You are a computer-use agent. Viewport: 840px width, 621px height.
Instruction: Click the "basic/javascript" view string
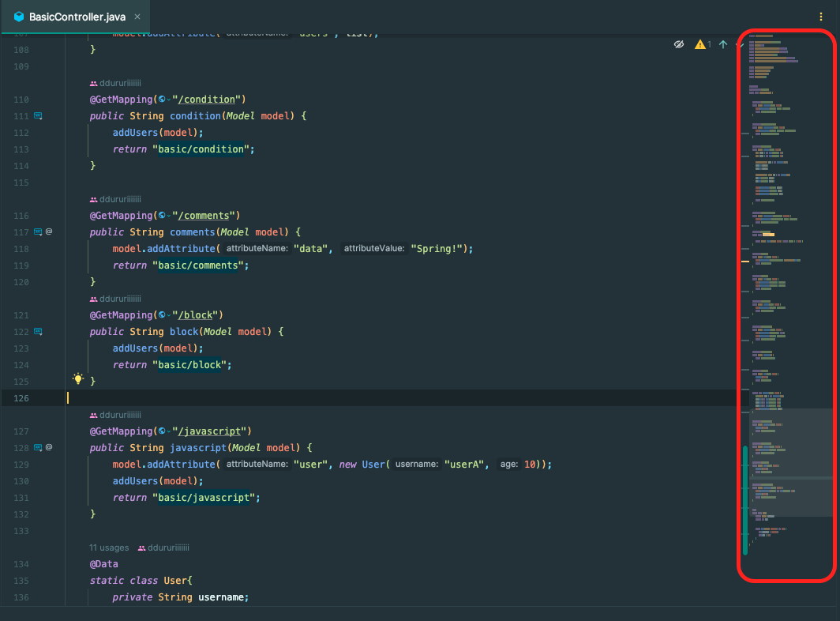[x=204, y=498]
